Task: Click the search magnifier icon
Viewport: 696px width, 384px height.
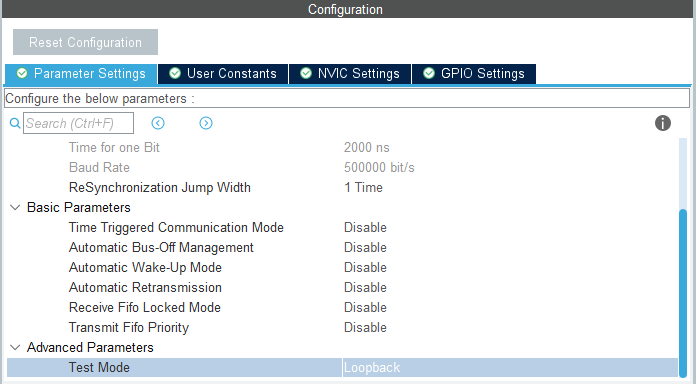Action: (x=15, y=123)
